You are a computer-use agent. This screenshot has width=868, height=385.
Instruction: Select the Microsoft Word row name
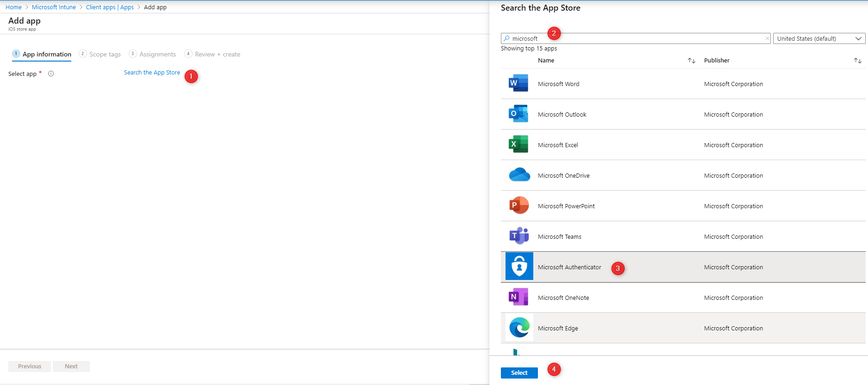tap(558, 84)
